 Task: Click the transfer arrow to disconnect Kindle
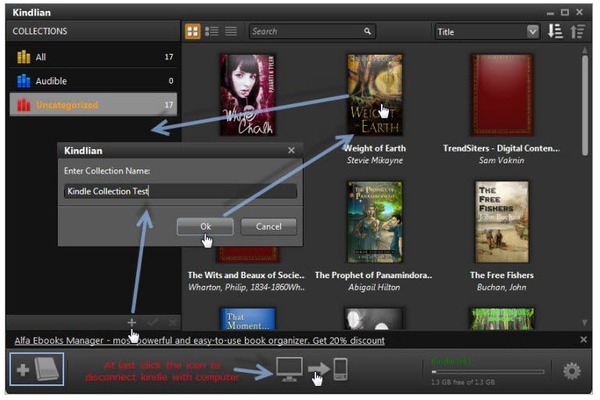(x=318, y=369)
